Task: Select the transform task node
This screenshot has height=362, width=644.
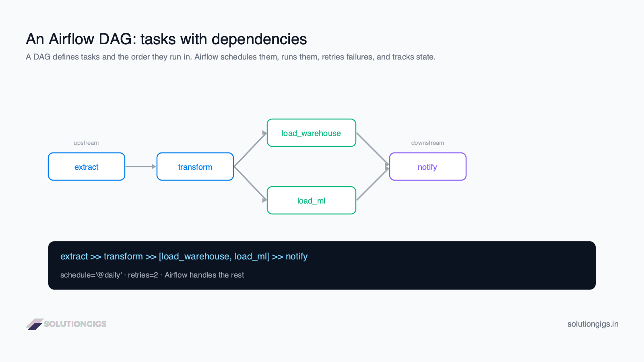Action: [195, 167]
